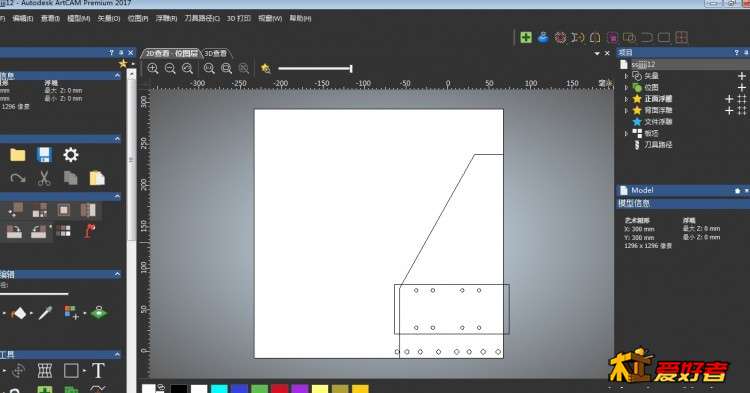This screenshot has height=393, width=750.
Task: Click the Model panel header
Action: point(683,190)
